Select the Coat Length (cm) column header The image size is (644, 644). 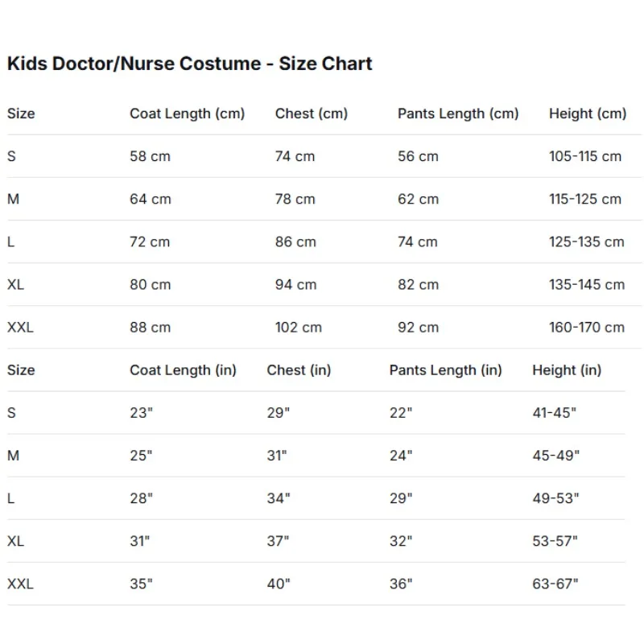pyautogui.click(x=187, y=114)
